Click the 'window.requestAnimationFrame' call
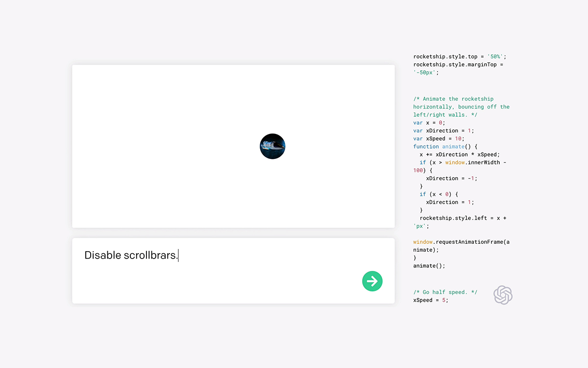This screenshot has width=588, height=368. pos(461,242)
